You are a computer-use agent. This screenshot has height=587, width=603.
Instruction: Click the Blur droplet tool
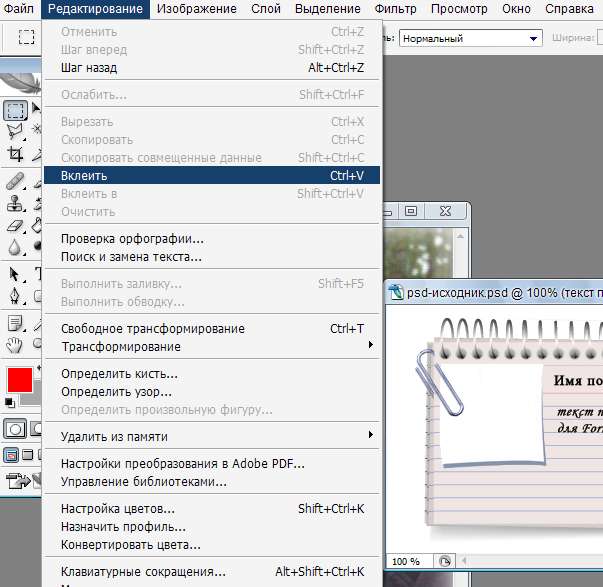pyautogui.click(x=15, y=247)
